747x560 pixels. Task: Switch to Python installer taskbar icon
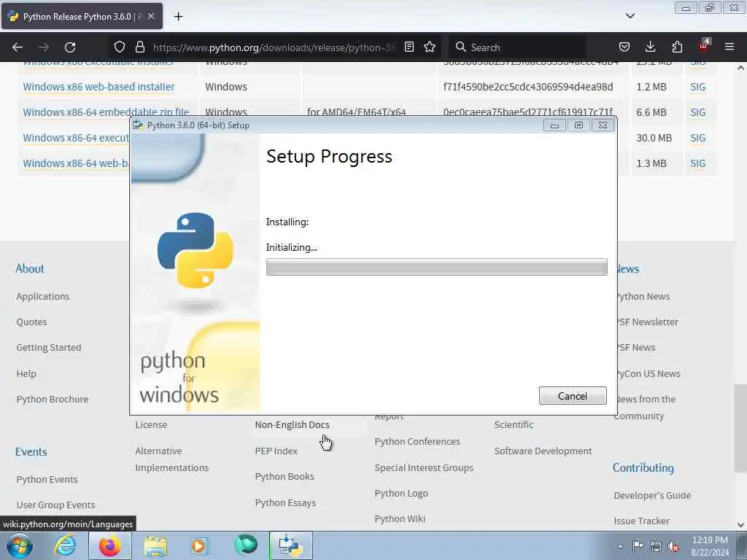290,545
